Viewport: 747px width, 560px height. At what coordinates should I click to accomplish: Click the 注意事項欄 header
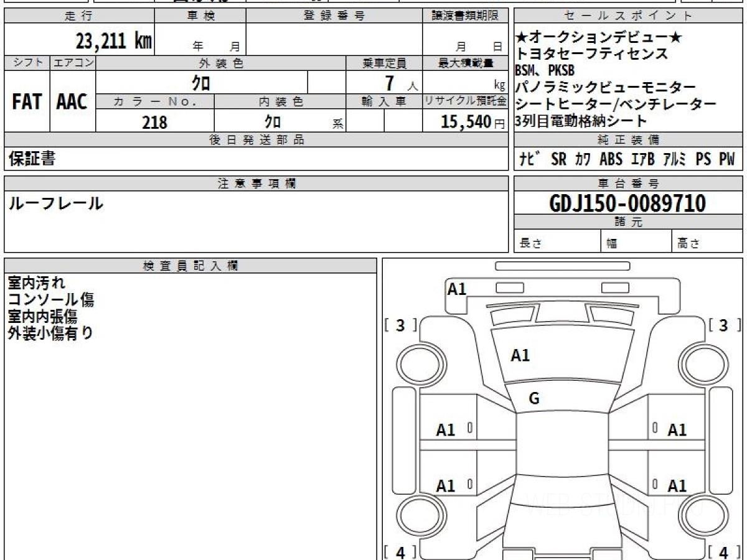pyautogui.click(x=256, y=184)
